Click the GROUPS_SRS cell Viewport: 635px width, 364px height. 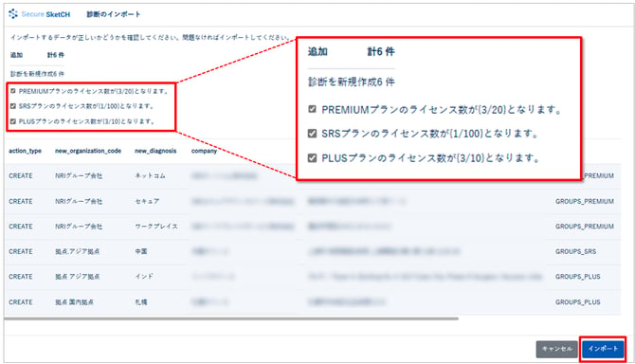[575, 251]
